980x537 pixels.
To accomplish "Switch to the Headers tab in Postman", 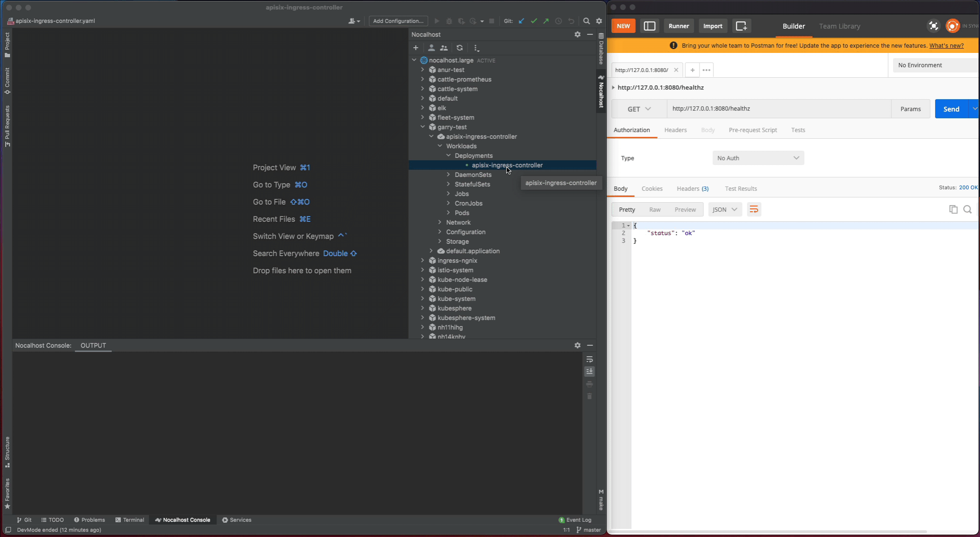I will (675, 130).
